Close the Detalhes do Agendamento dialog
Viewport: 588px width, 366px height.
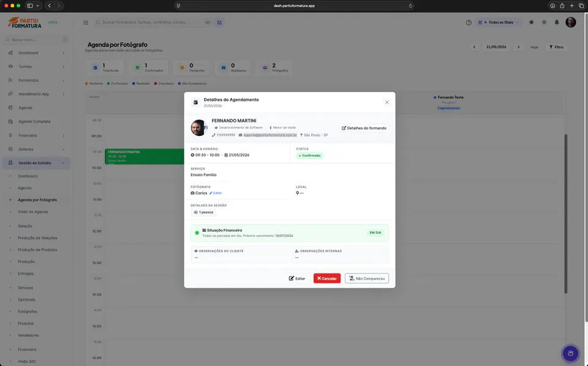coord(386,102)
